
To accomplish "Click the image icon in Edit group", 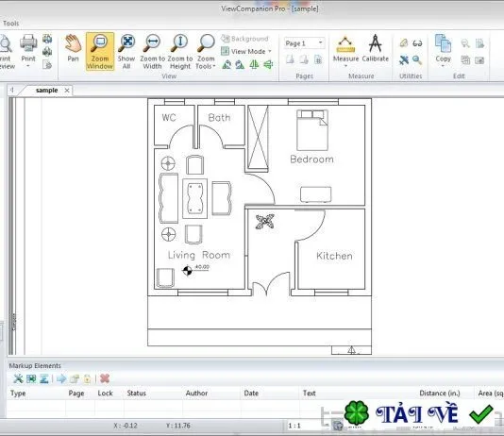I will point(479,60).
